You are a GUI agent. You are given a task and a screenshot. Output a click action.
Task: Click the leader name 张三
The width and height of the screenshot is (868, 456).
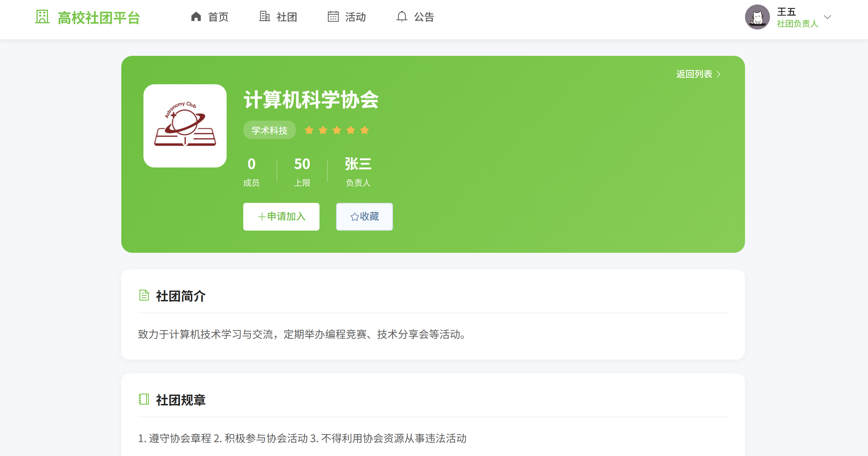[x=358, y=164]
